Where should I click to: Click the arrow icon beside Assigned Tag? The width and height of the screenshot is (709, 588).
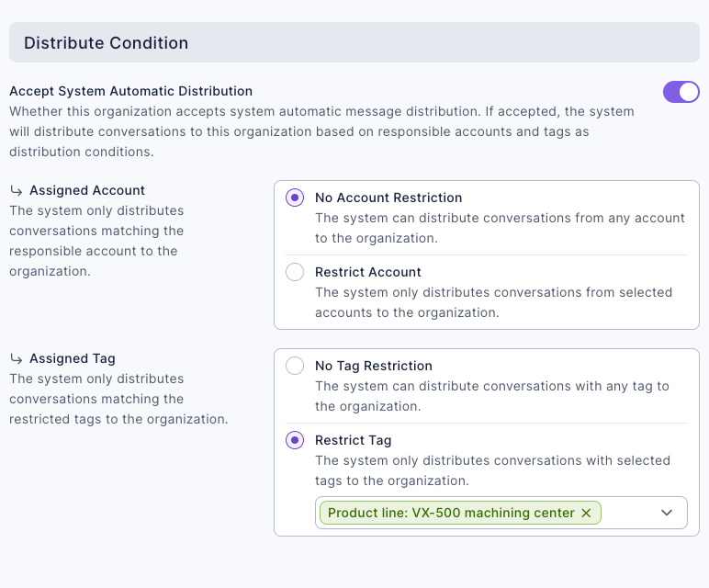click(x=17, y=359)
